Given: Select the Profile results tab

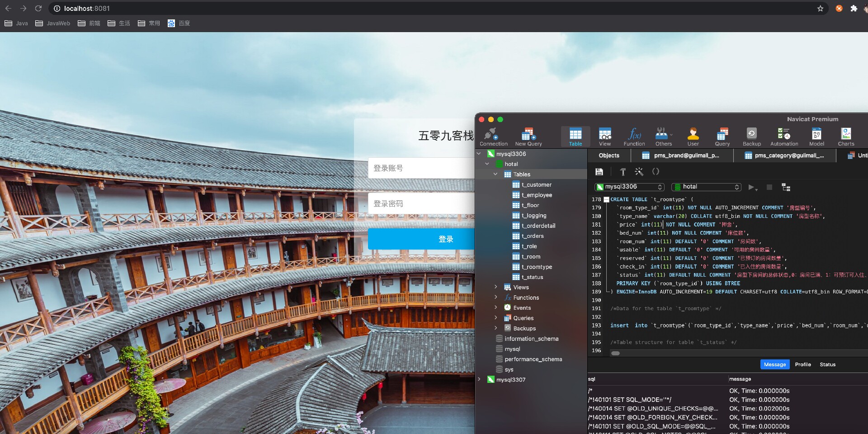Looking at the screenshot, I should click(x=803, y=364).
